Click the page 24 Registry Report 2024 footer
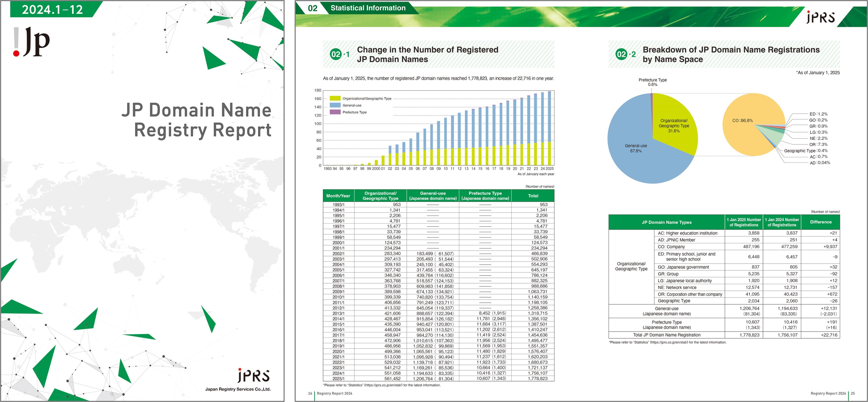Image resolution: width=868 pixels, height=402 pixels. 330,393
